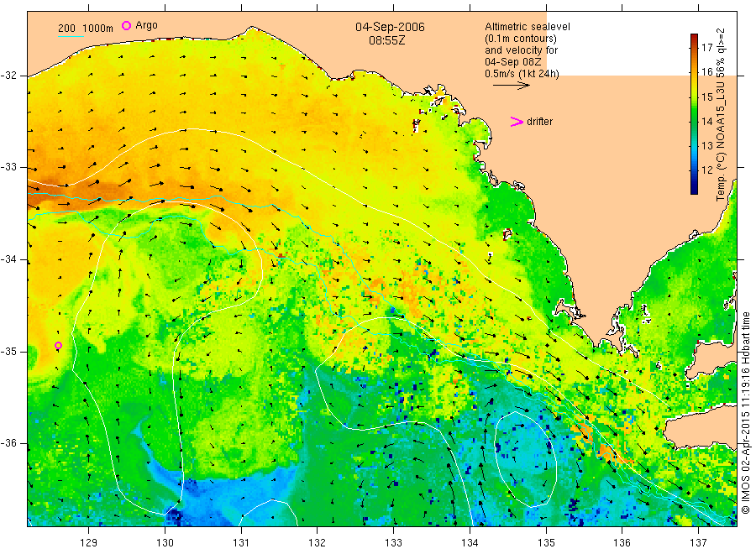Click the 'and velocity for' legend line

pos(522,50)
